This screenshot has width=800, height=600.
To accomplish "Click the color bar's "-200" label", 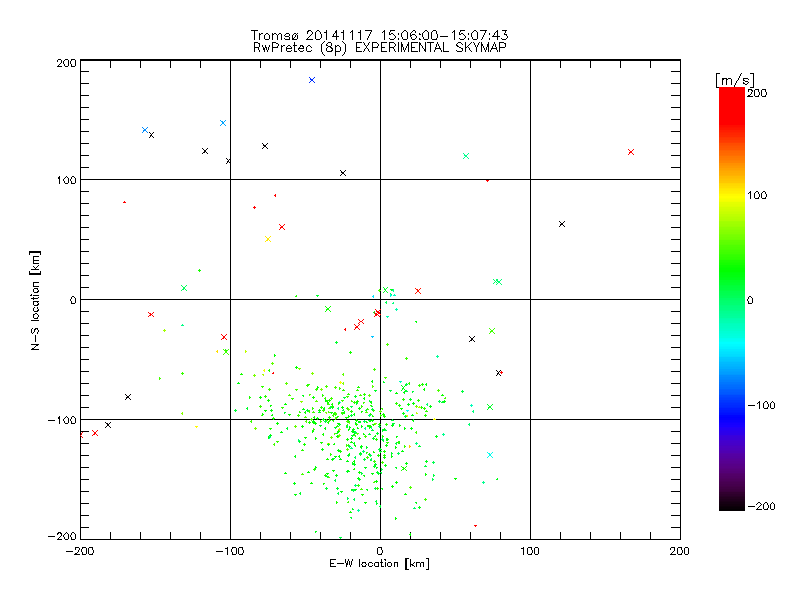I will point(761,506).
